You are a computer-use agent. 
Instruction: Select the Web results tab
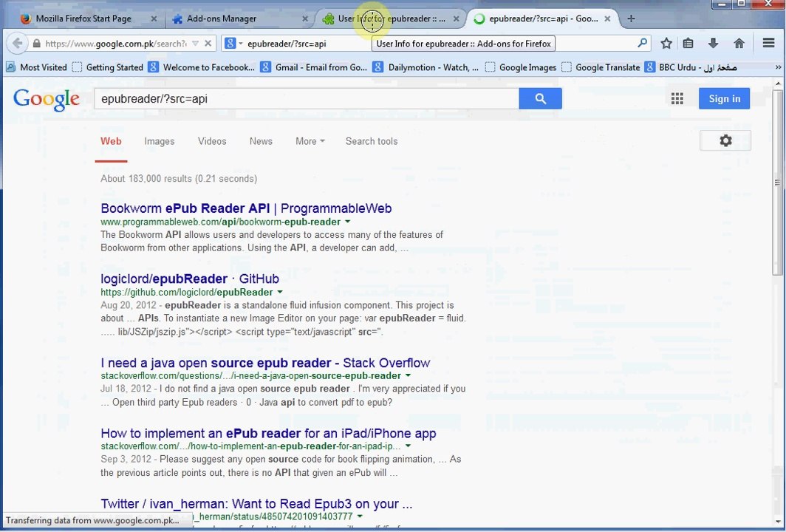111,141
